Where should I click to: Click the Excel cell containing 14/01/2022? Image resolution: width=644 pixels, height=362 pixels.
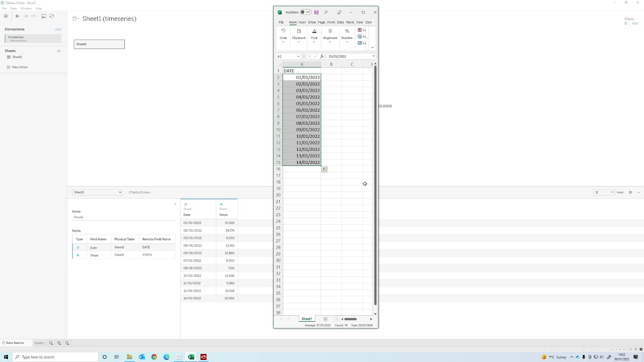(302, 162)
